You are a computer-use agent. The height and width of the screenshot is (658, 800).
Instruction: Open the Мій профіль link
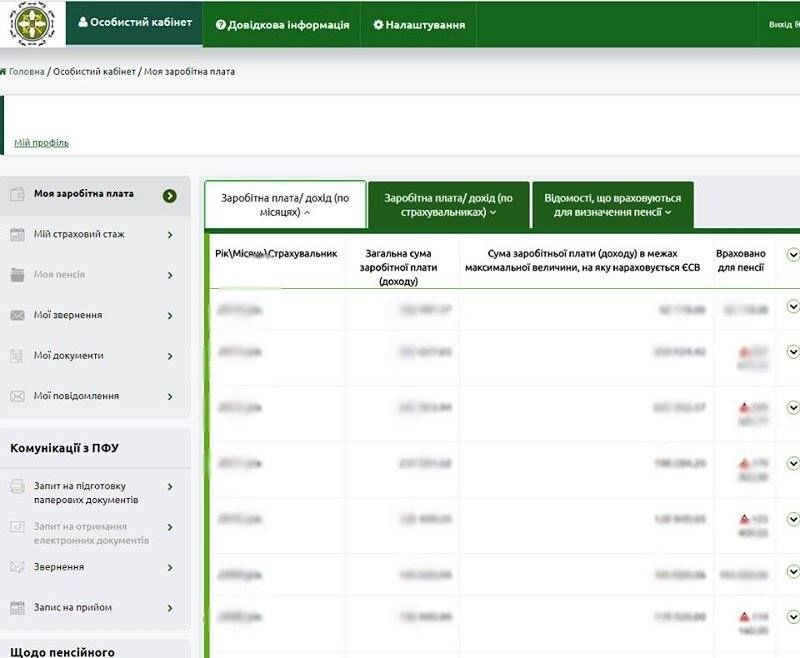44,142
